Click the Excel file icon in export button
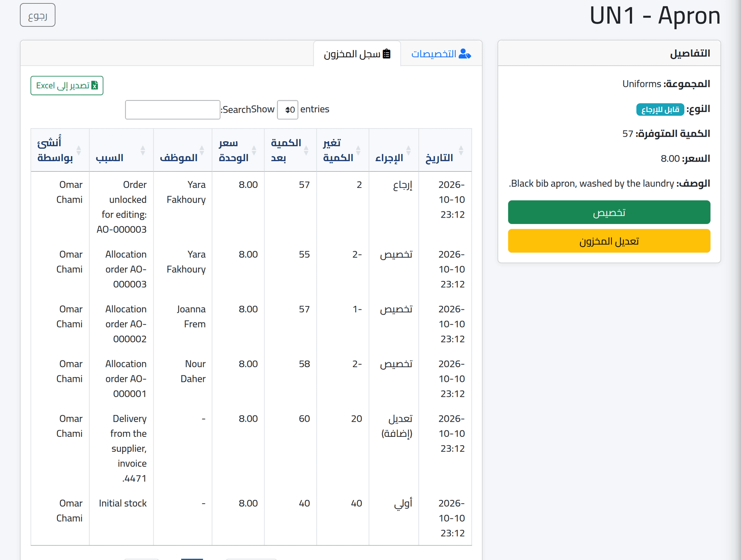Viewport: 741px width, 560px height. coord(94,86)
